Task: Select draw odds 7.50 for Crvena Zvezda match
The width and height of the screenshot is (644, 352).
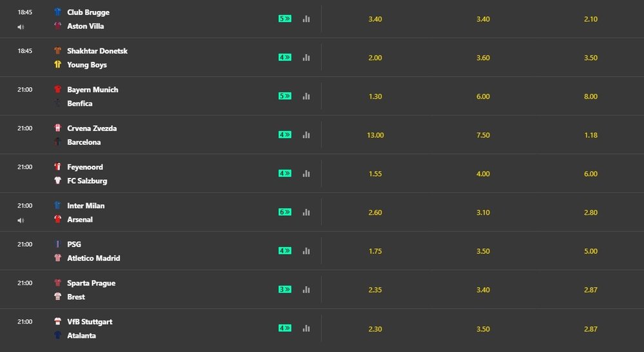Action: click(x=482, y=135)
